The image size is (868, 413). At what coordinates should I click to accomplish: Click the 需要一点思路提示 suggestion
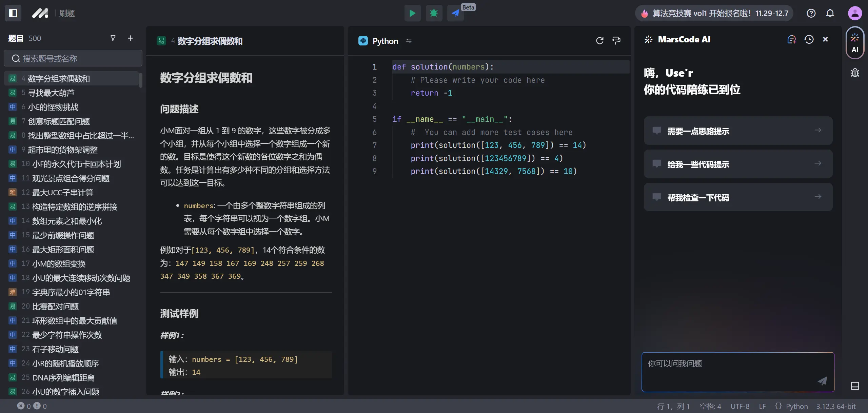[x=738, y=131]
